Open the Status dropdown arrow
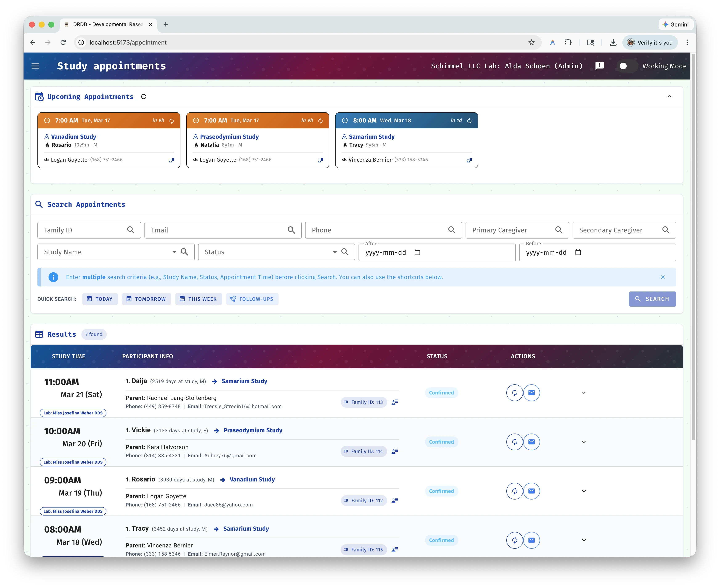Viewport: 720px width, 588px height. tap(335, 252)
